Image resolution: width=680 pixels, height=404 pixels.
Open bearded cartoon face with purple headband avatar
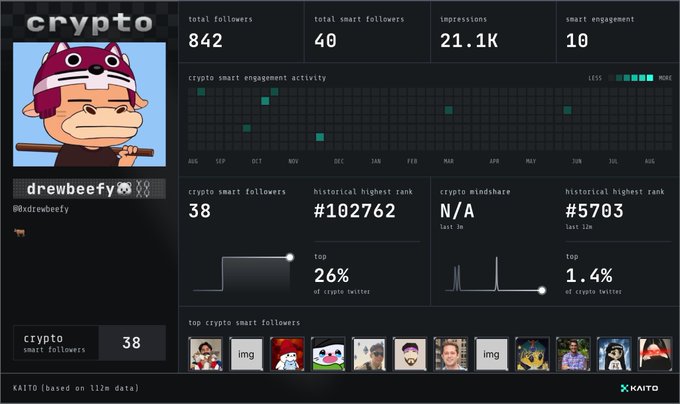pyautogui.click(x=410, y=354)
